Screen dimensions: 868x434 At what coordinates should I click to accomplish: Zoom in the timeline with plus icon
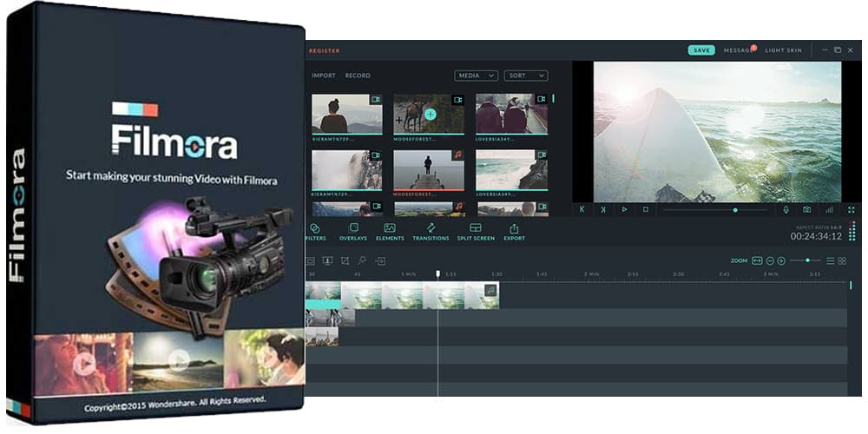[781, 260]
